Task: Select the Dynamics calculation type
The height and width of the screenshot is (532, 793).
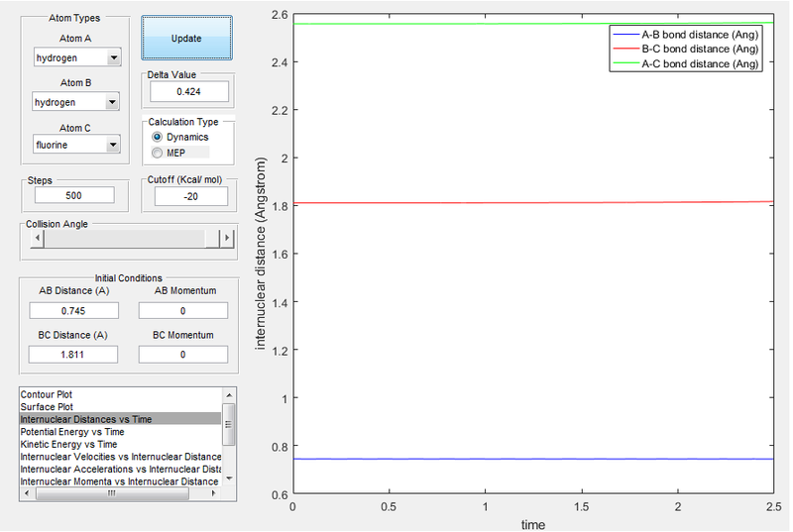Action: (180, 137)
